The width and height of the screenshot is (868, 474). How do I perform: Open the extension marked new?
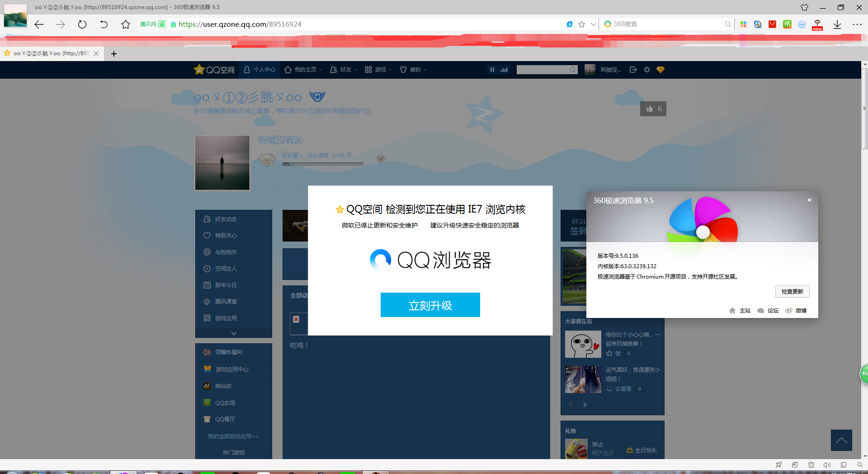pos(817,25)
